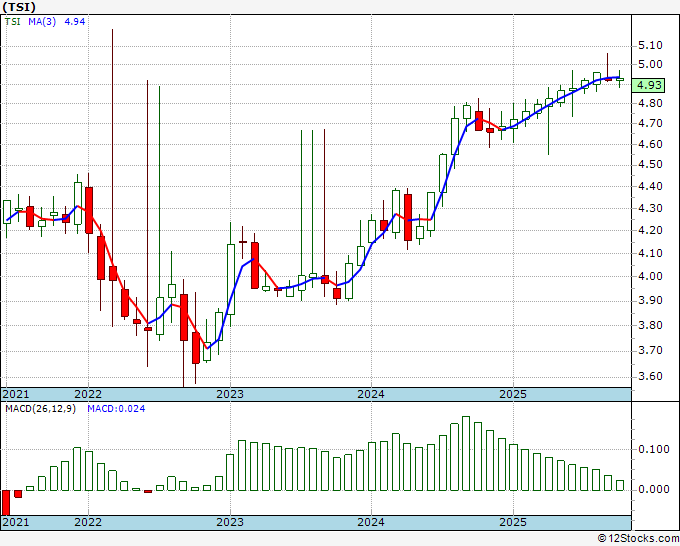The height and width of the screenshot is (546, 680).
Task: Click 2025 on the MACD time axis
Action: 513,522
